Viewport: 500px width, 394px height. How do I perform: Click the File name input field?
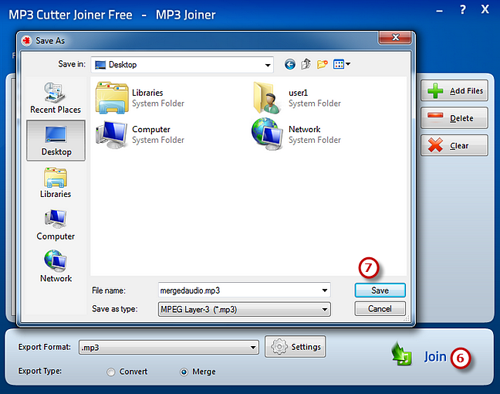tap(244, 290)
